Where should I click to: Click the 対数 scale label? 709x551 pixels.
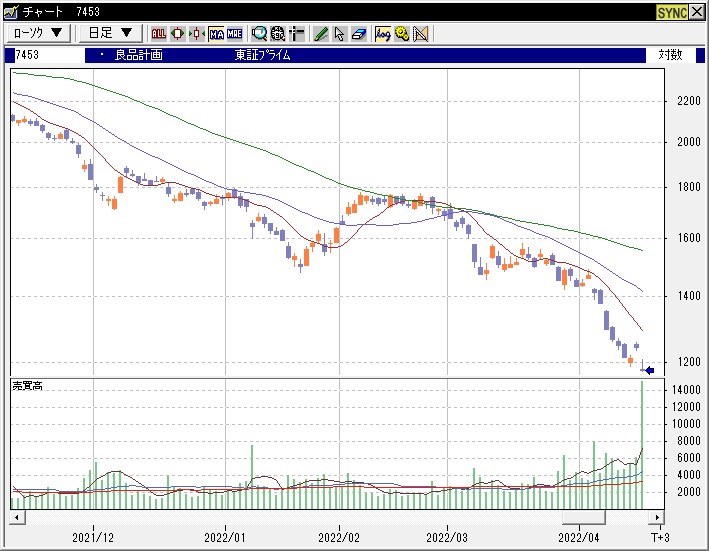(x=670, y=55)
